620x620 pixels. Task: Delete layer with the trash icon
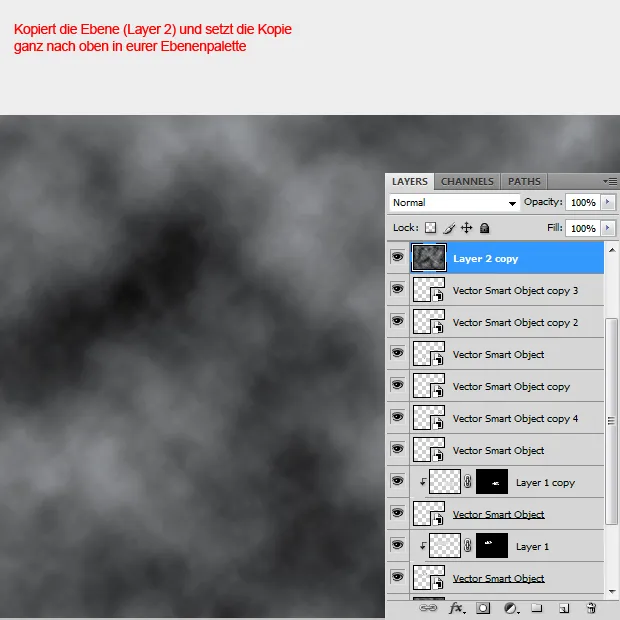(x=591, y=608)
